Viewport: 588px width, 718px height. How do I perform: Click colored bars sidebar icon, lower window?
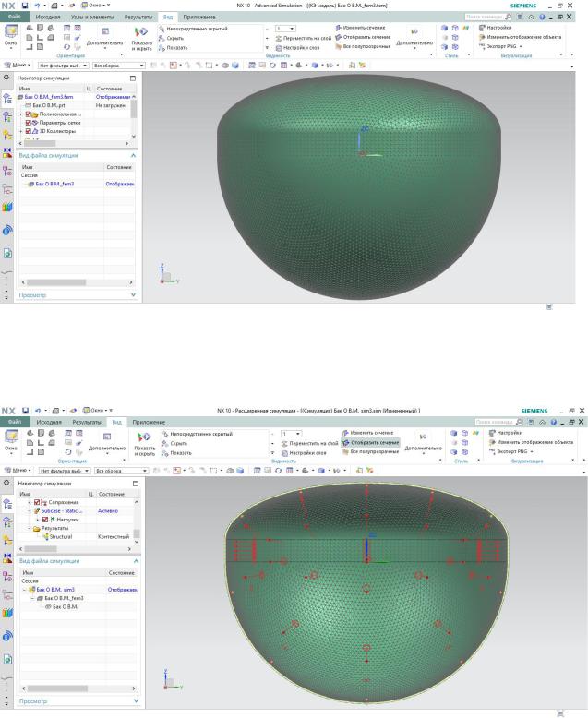click(6, 613)
